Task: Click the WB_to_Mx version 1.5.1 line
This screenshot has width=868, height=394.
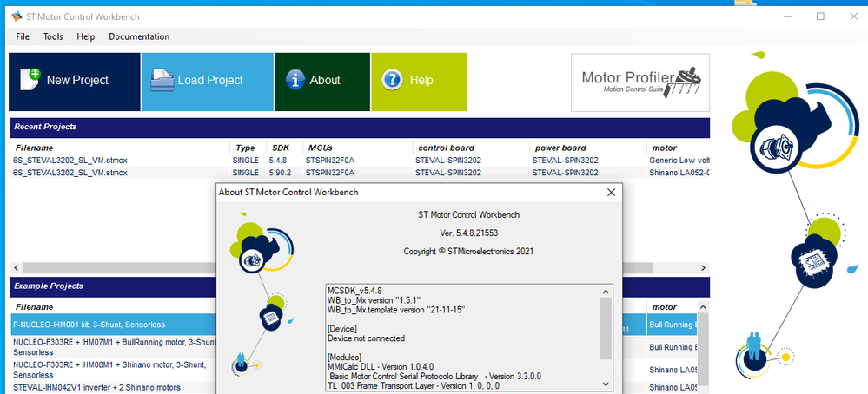Action: [374, 299]
